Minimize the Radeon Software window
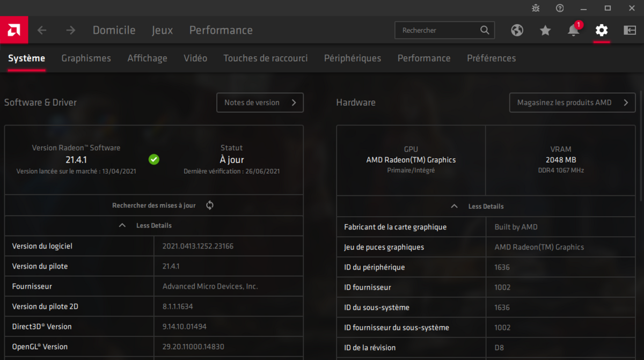This screenshot has width=644, height=360. [x=583, y=8]
